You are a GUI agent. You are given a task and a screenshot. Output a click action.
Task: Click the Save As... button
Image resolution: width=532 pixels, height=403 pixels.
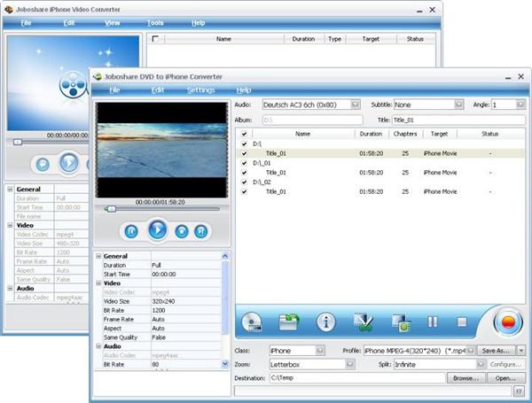coord(494,351)
